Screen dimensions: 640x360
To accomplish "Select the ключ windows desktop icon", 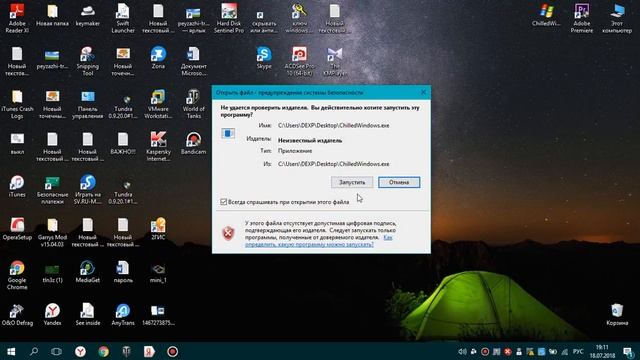I will click(299, 18).
